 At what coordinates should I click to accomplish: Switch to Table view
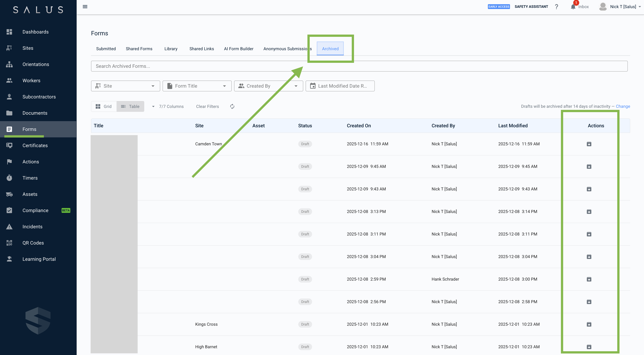tap(130, 107)
